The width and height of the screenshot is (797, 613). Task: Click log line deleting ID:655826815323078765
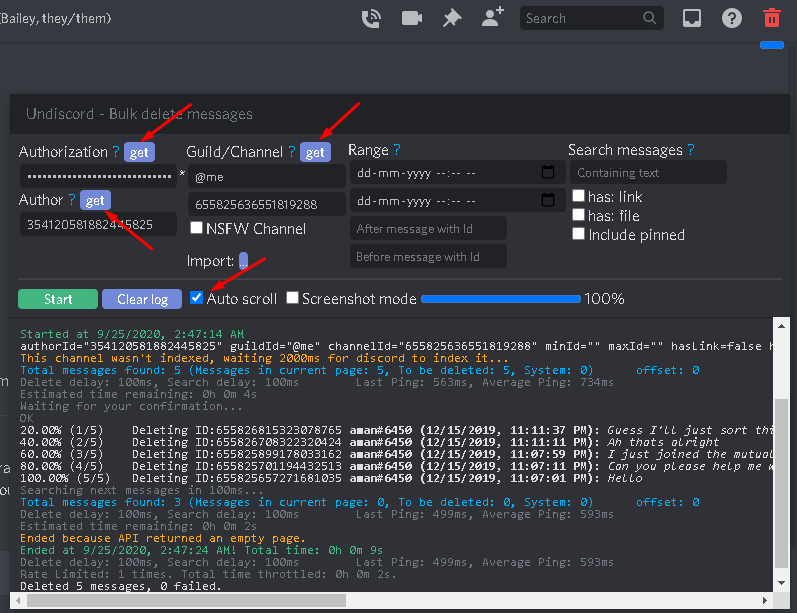click(396, 430)
